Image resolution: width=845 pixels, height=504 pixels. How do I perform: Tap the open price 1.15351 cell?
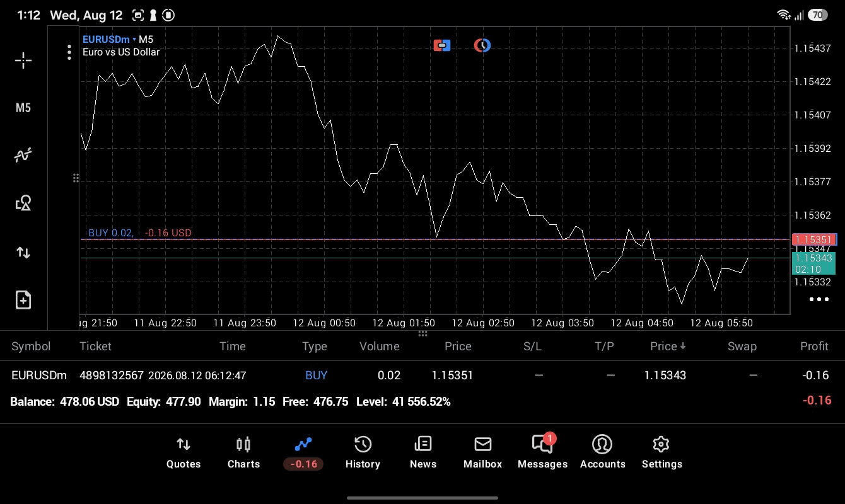452,375
